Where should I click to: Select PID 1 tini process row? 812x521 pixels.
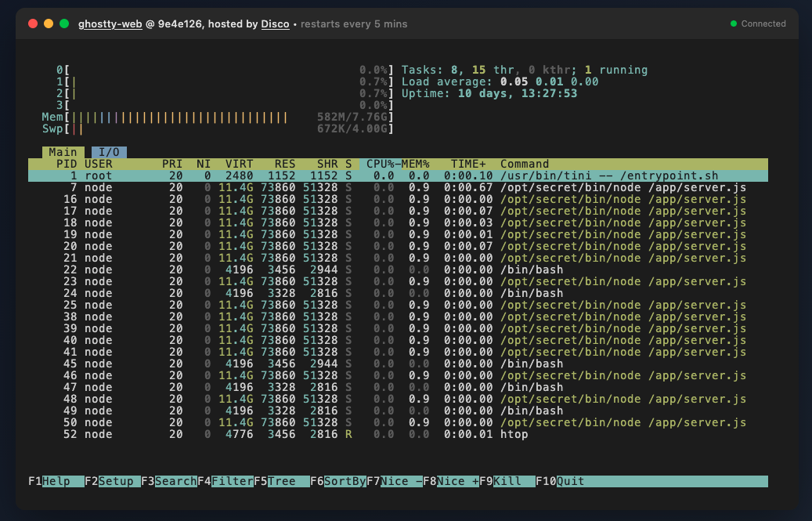point(398,175)
